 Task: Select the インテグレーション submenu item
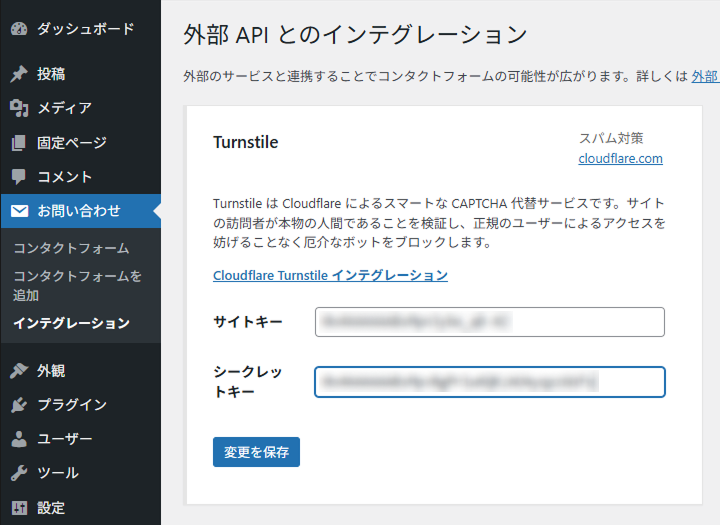pos(71,323)
